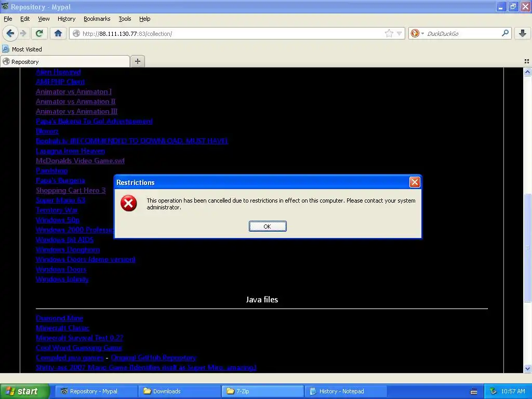Click the site identity globe icon

tap(76, 33)
